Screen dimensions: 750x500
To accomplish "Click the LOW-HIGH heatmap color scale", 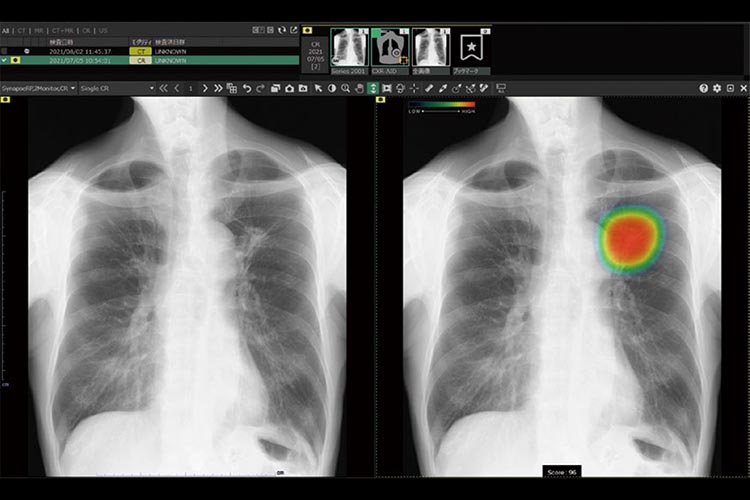I will pyautogui.click(x=441, y=103).
